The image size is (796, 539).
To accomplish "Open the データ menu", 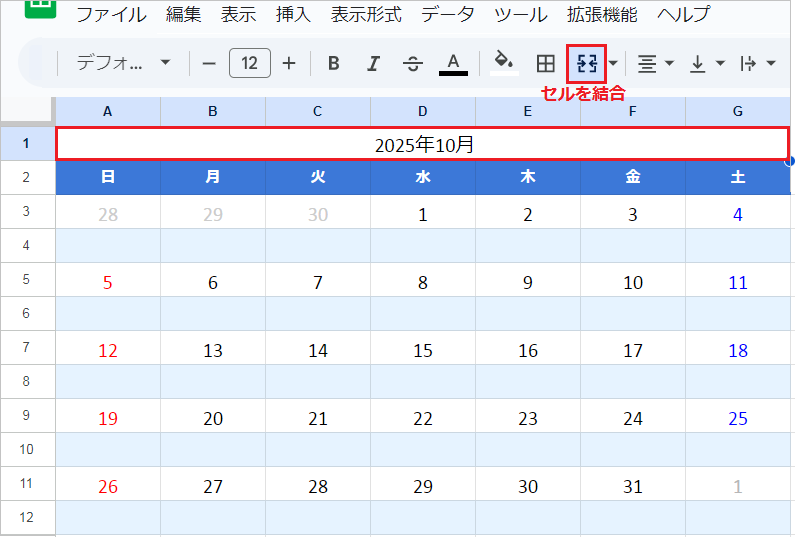I will pos(448,15).
